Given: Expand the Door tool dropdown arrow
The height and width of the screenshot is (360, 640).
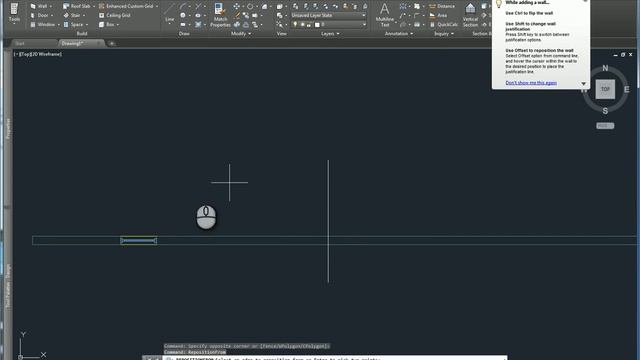Looking at the screenshot, I should [x=52, y=15].
